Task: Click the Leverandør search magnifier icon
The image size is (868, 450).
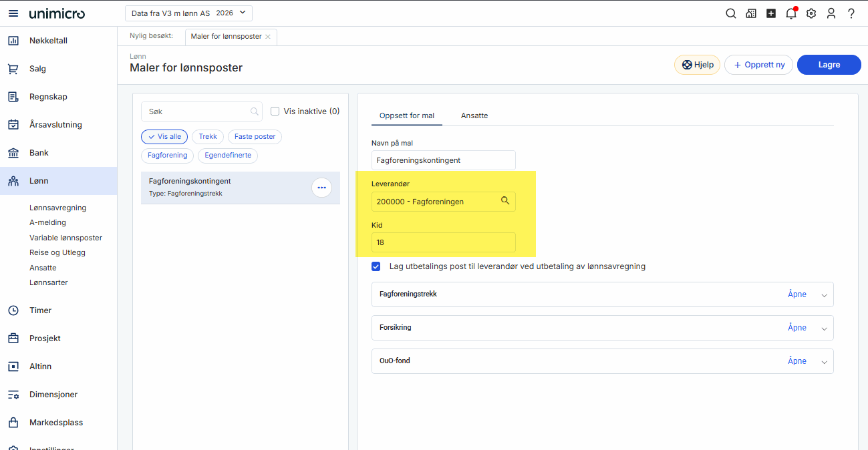Action: click(x=505, y=201)
